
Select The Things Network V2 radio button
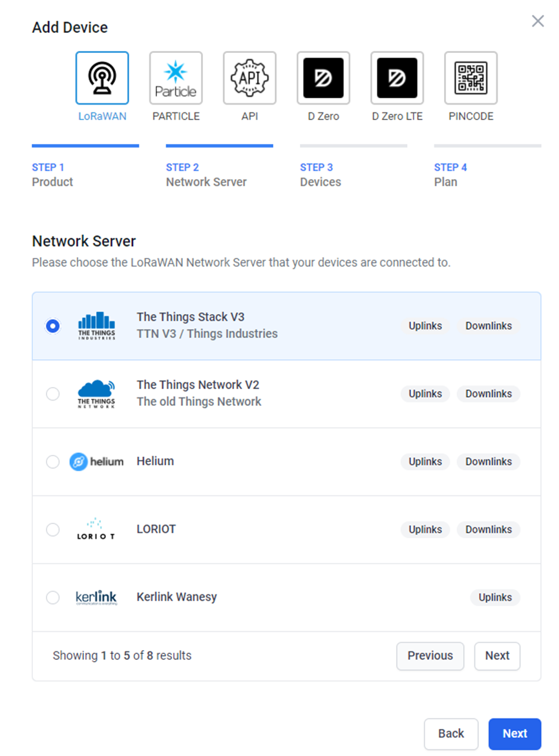tap(52, 394)
